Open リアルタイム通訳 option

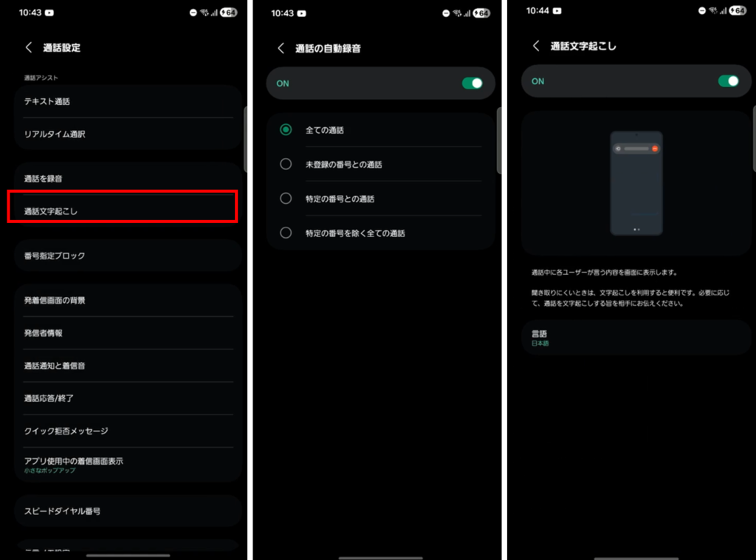[x=128, y=134]
